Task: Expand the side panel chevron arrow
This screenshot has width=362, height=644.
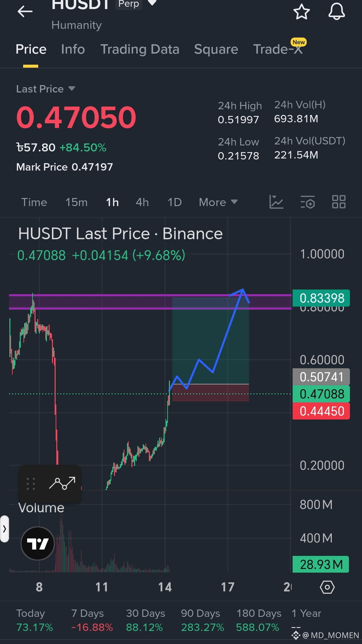Action: [4, 529]
